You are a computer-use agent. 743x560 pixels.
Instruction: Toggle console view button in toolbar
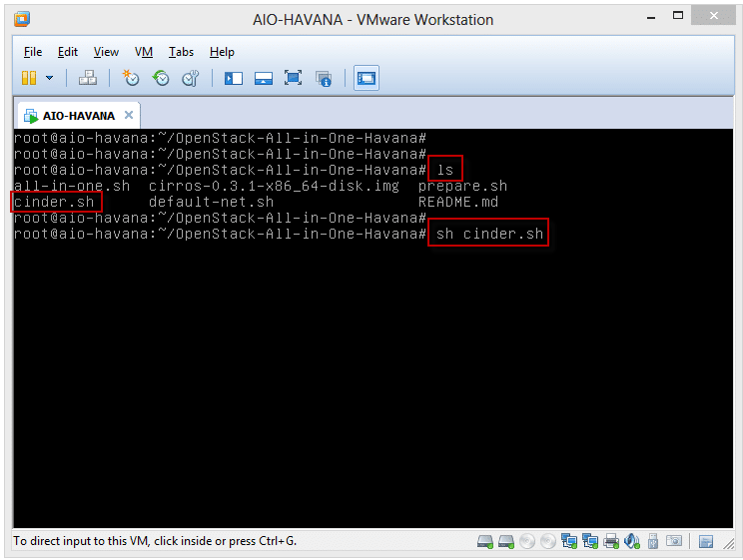(367, 78)
